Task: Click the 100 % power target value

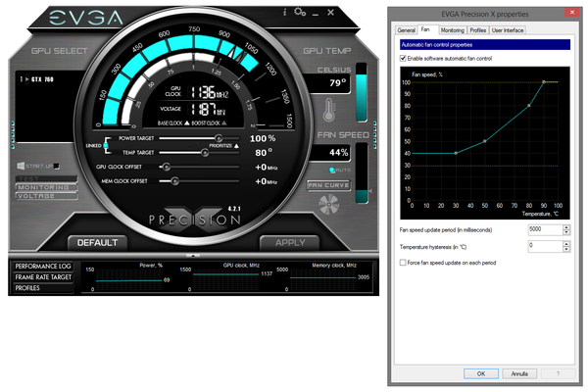Action: [x=263, y=138]
